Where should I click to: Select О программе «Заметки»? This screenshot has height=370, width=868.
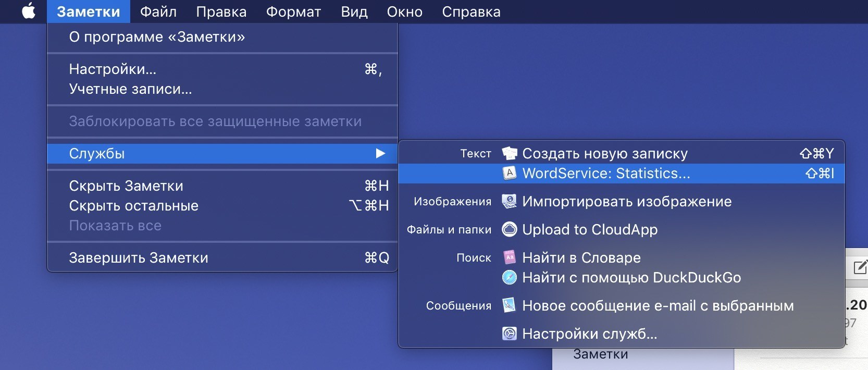point(222,37)
